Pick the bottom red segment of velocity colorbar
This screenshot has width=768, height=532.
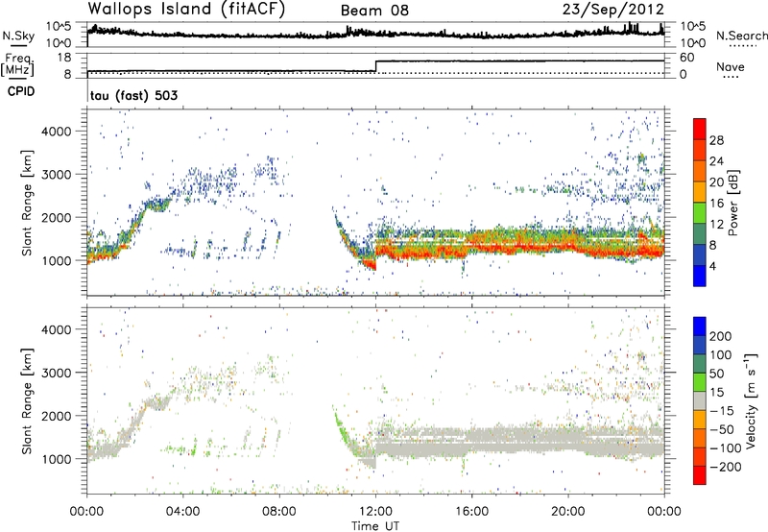tap(700, 475)
